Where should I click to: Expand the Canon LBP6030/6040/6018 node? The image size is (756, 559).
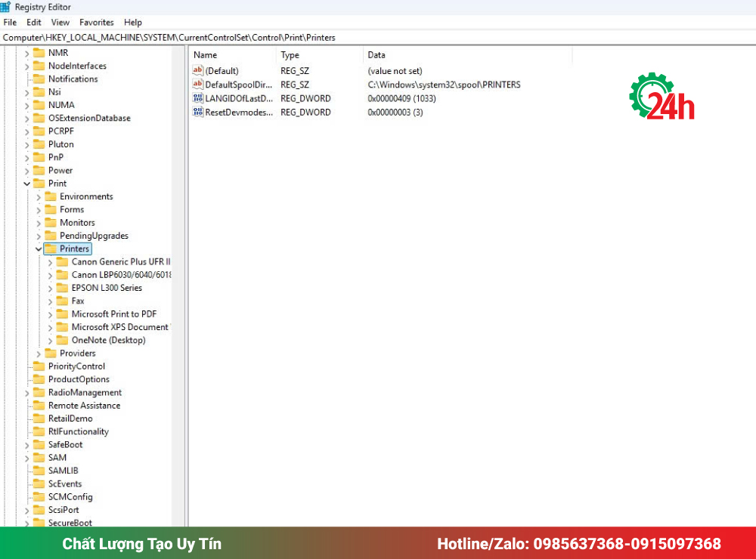(50, 276)
